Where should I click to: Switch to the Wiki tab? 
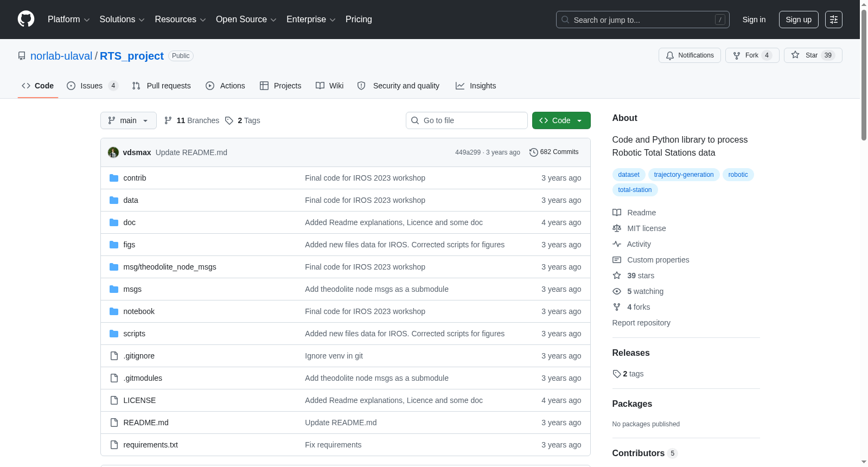[330, 86]
